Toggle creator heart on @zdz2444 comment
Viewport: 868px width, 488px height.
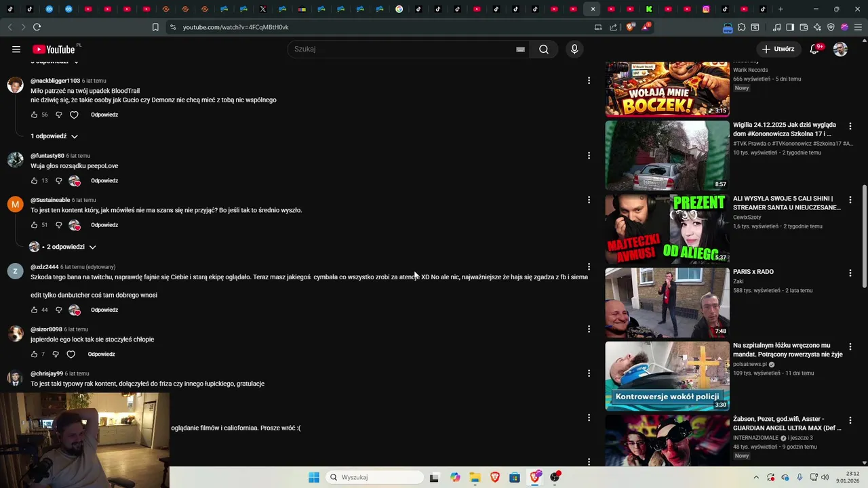pos(75,310)
